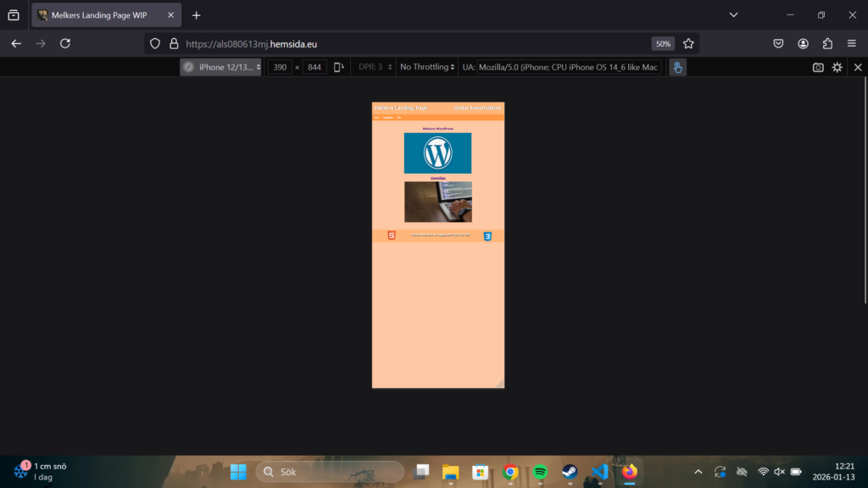Open the iPhone 12/13 device dropdown
This screenshot has width=868, height=488.
(220, 67)
